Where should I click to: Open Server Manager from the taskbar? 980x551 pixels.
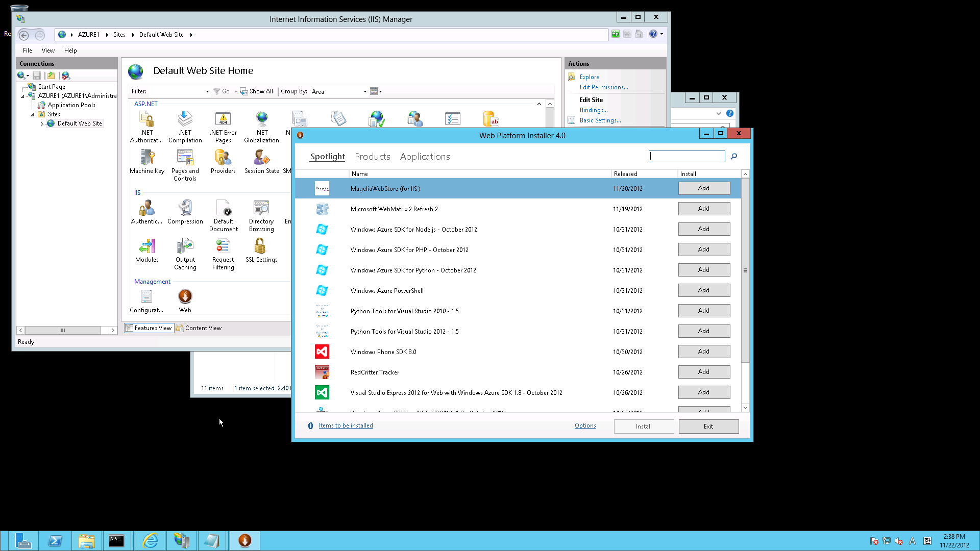[23, 540]
